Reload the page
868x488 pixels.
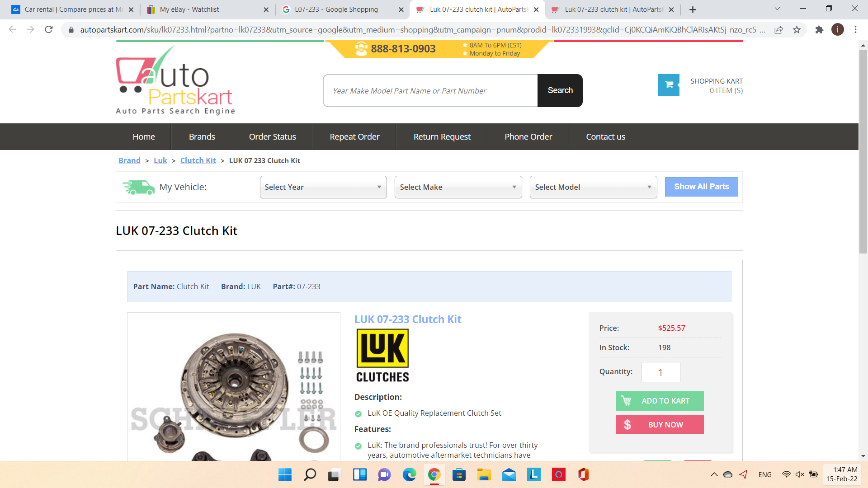tap(49, 30)
